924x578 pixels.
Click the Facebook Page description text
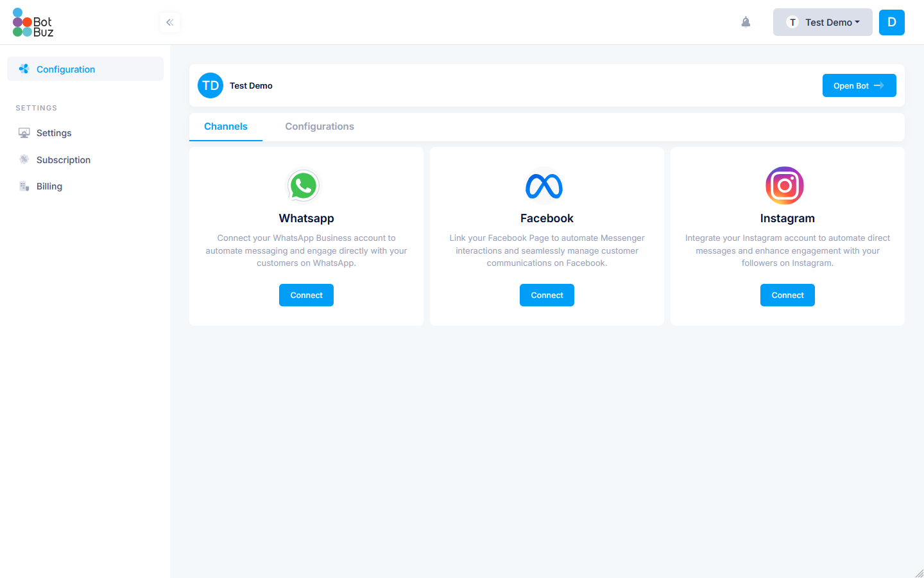tap(547, 250)
